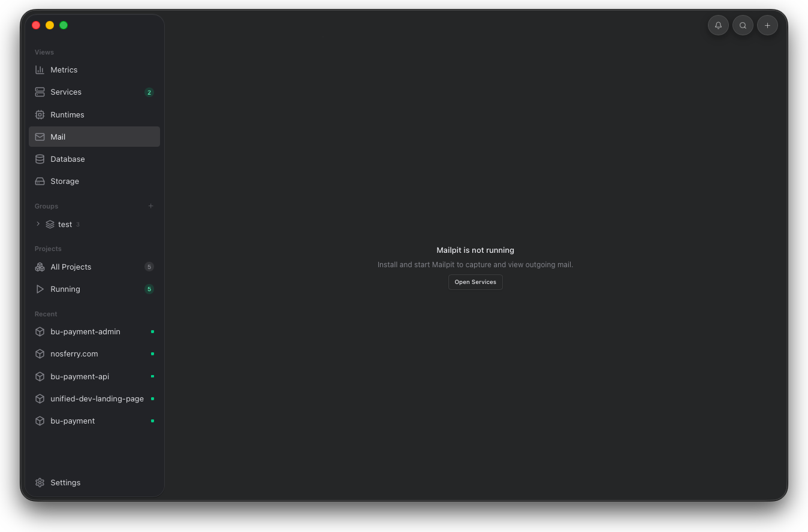Go to the Services view
This screenshot has width=808, height=532.
pyautogui.click(x=94, y=92)
